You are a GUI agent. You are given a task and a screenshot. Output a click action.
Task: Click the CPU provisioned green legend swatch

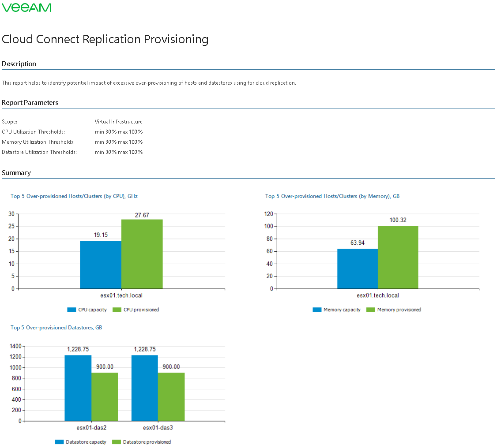pos(117,310)
